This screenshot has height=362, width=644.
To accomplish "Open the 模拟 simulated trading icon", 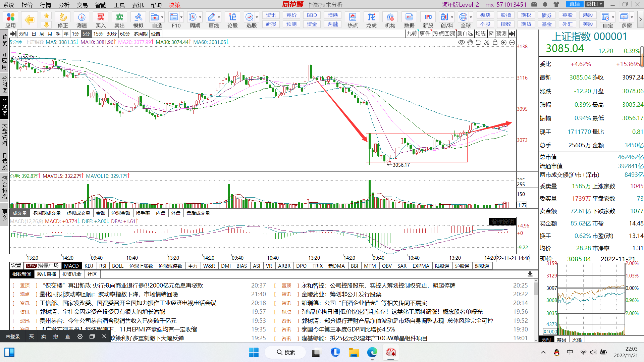I will (x=138, y=20).
